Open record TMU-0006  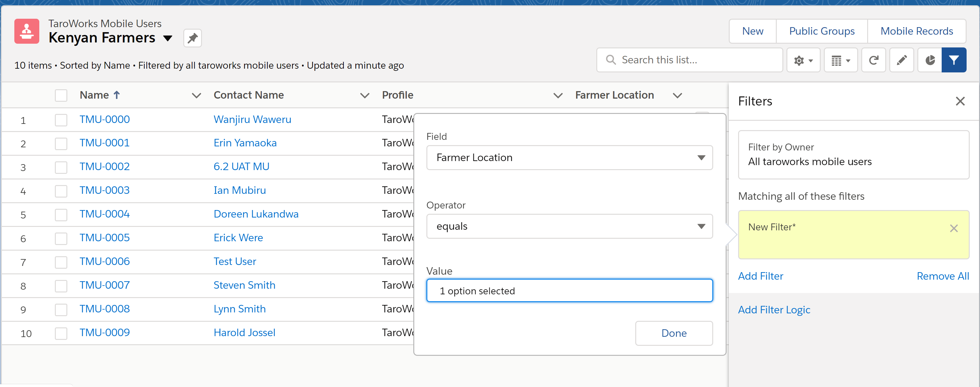point(105,261)
